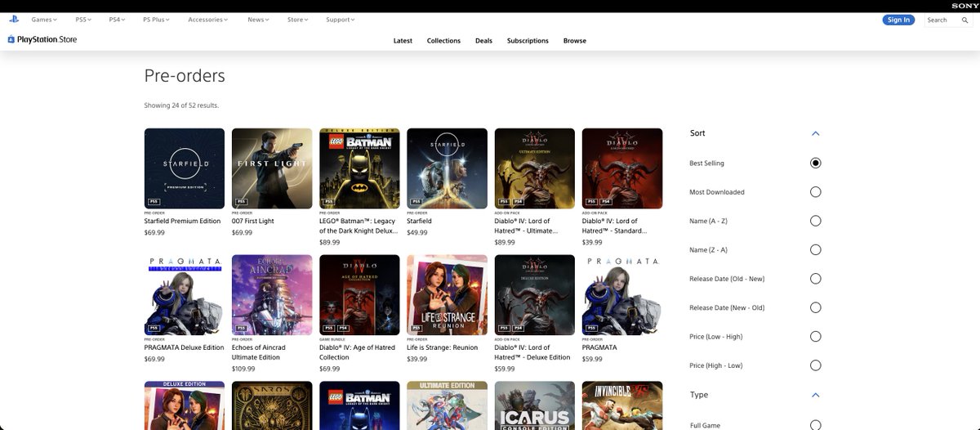The width and height of the screenshot is (980, 430).
Task: Click the SONY logo in the top corner
Action: click(964, 6)
